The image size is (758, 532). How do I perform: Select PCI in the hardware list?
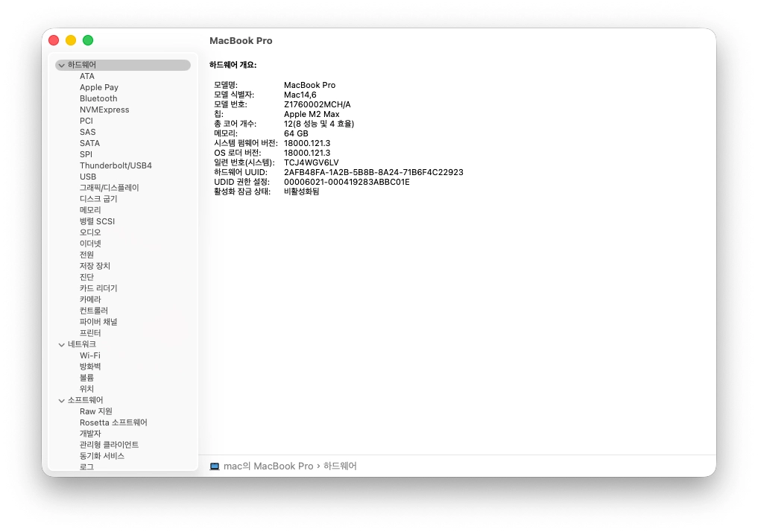pyautogui.click(x=86, y=121)
